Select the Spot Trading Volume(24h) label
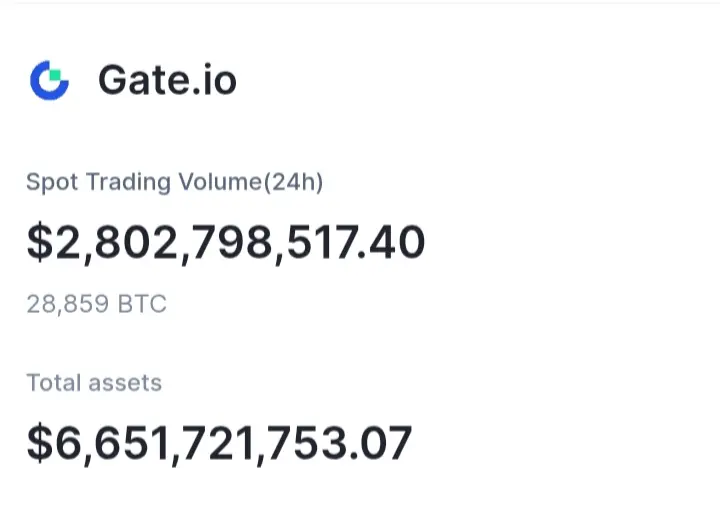 [x=174, y=182]
